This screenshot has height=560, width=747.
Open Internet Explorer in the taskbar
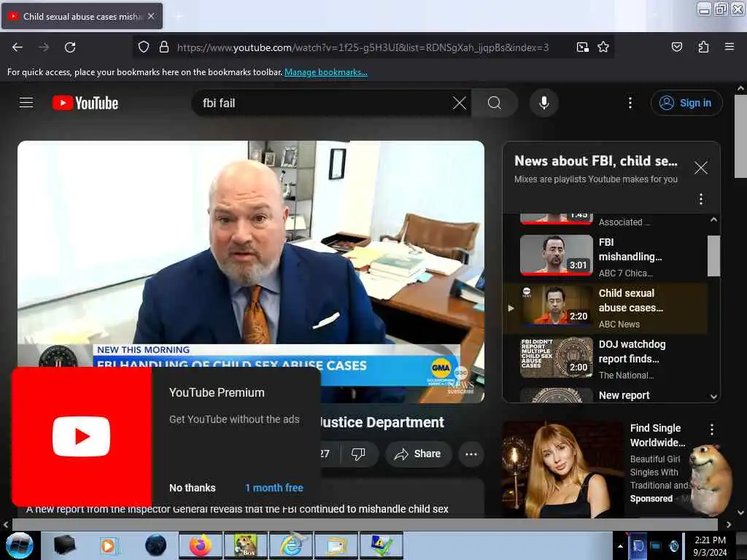(290, 545)
